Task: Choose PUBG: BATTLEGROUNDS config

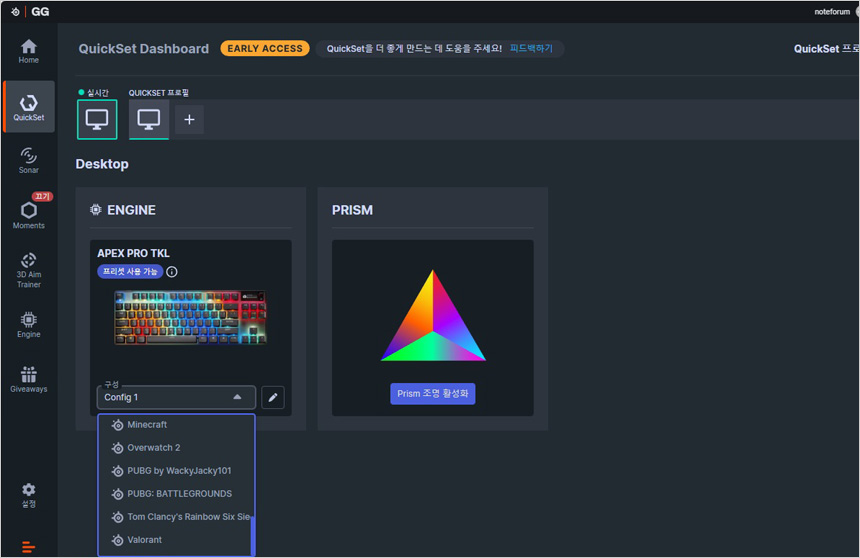Action: 176,494
